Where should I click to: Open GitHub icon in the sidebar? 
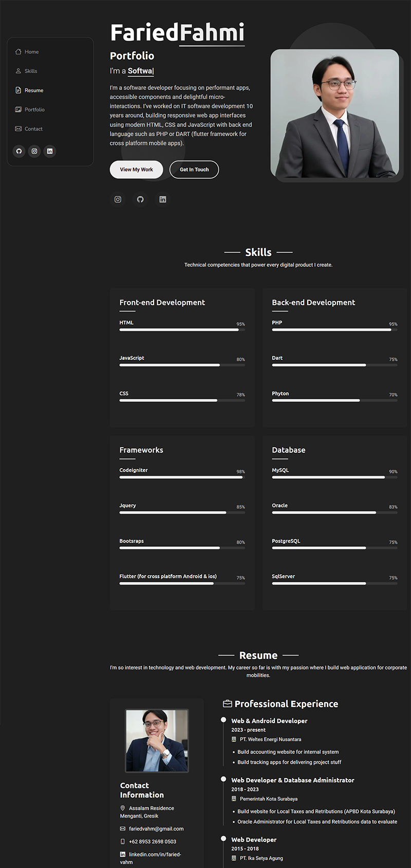point(19,151)
